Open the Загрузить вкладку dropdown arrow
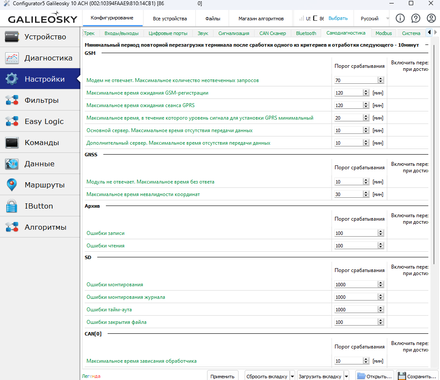440x380 pixels. (x=346, y=376)
